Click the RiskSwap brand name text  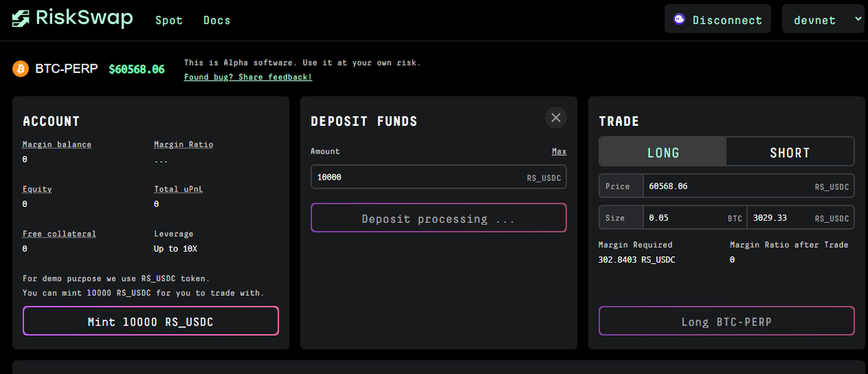[85, 18]
